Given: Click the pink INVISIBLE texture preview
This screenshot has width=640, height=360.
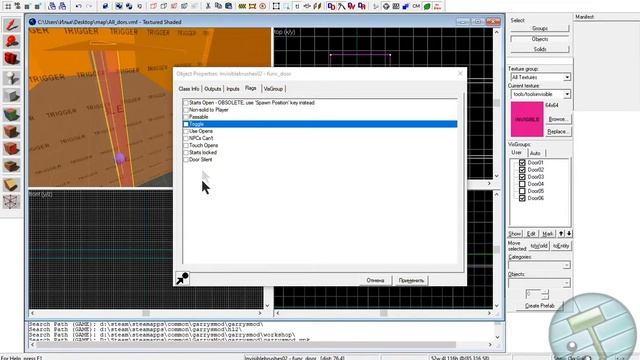Looking at the screenshot, I should click(x=527, y=119).
